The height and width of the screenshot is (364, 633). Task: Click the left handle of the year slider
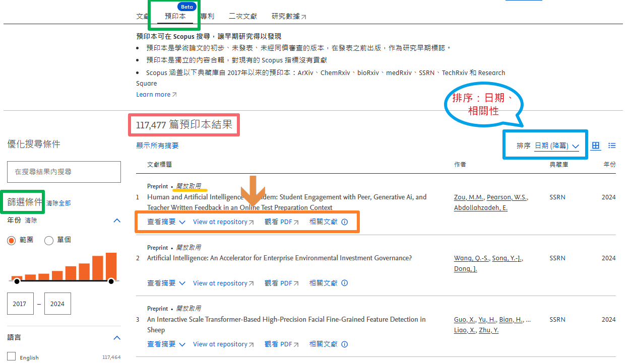(x=17, y=282)
